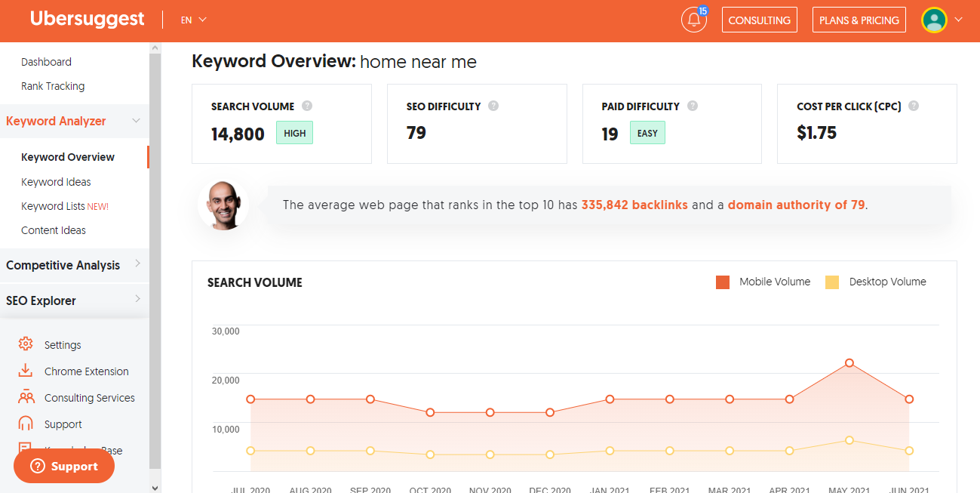Click the sidebar scrollbar down arrow
The height and width of the screenshot is (493, 980).
pos(155,488)
